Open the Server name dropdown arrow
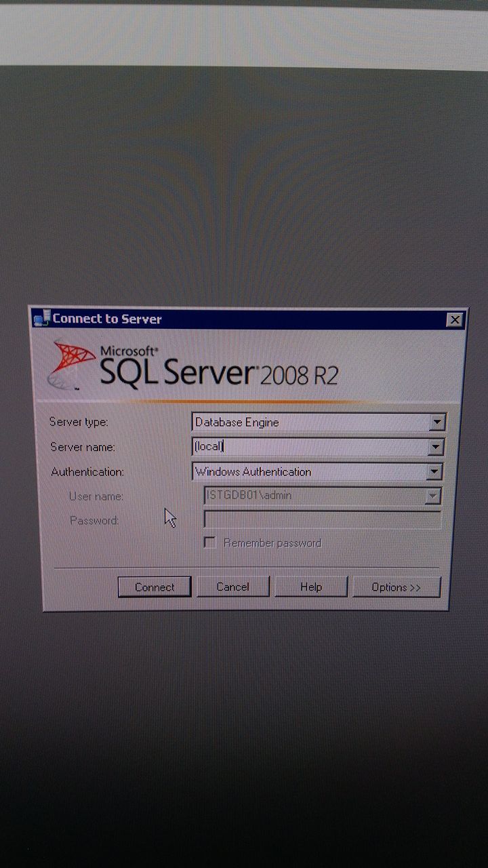 436,447
